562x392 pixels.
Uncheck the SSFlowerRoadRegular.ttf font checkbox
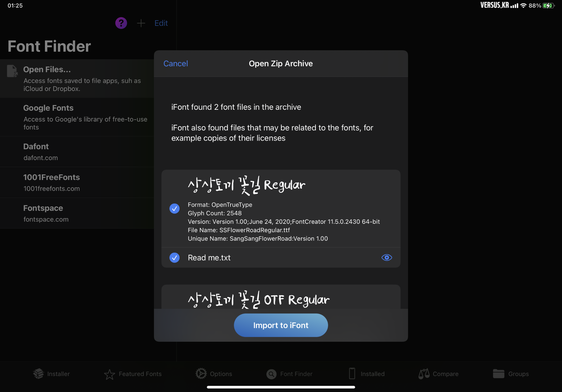tap(175, 208)
